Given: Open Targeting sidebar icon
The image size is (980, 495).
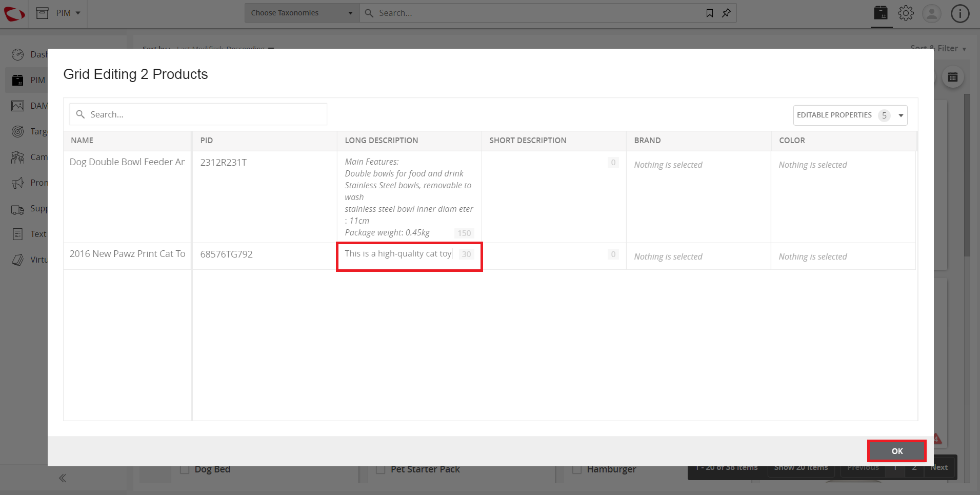Looking at the screenshot, I should [18, 131].
